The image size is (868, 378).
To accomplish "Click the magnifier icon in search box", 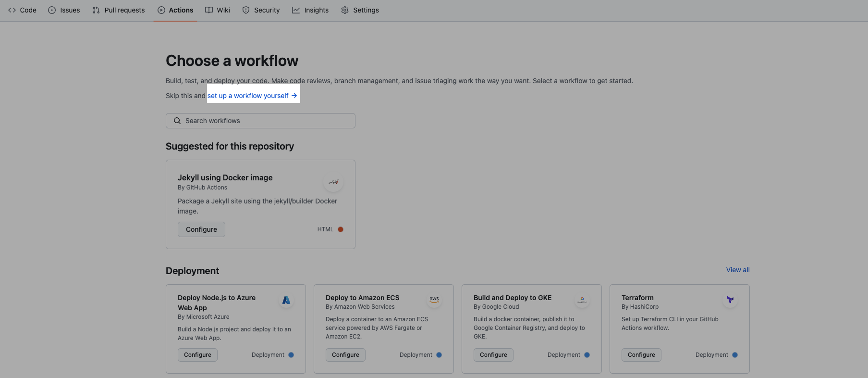I will point(177,121).
